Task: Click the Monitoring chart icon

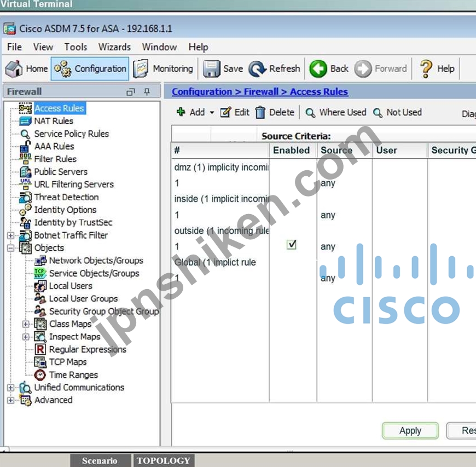Action: 141,68
